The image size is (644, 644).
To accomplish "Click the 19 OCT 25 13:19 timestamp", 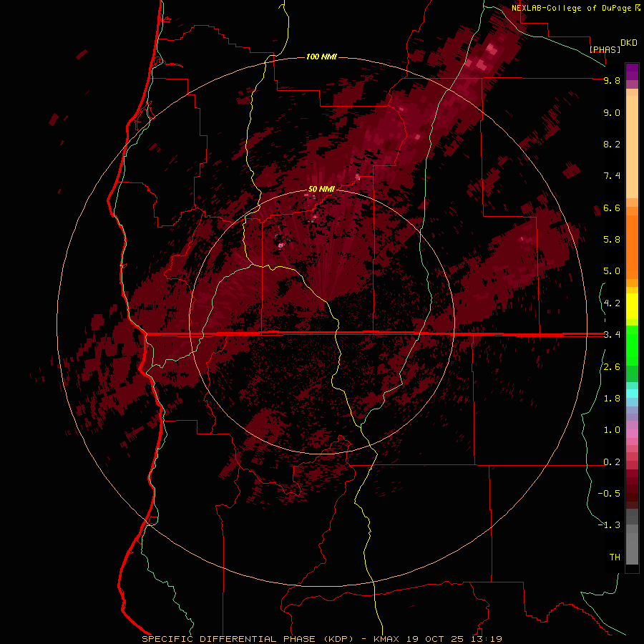I will coord(454,639).
